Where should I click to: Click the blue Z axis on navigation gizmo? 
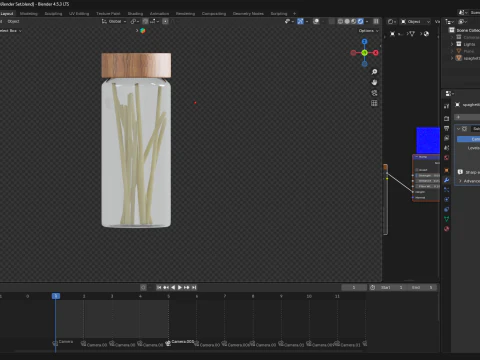(365, 42)
